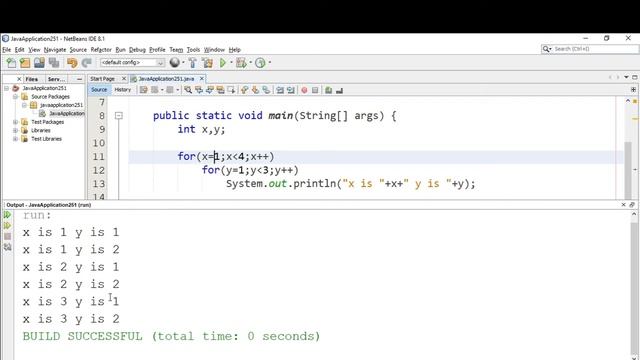
Task: Click the editor Last Edit icon beside History
Action: pos(143,90)
